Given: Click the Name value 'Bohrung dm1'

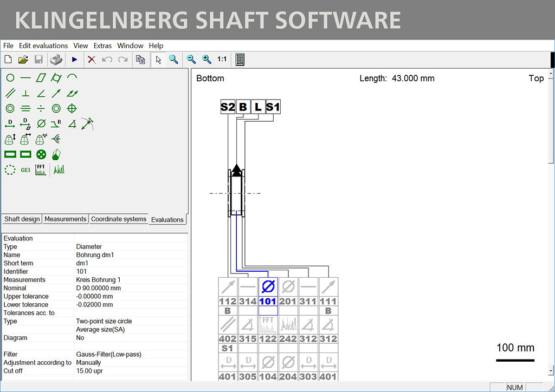Looking at the screenshot, I should [95, 255].
